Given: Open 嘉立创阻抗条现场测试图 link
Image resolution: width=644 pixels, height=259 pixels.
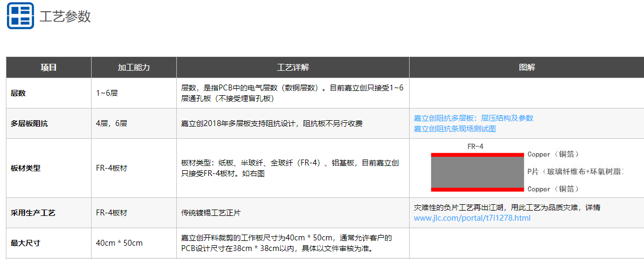Looking at the screenshot, I should pyautogui.click(x=455, y=129).
